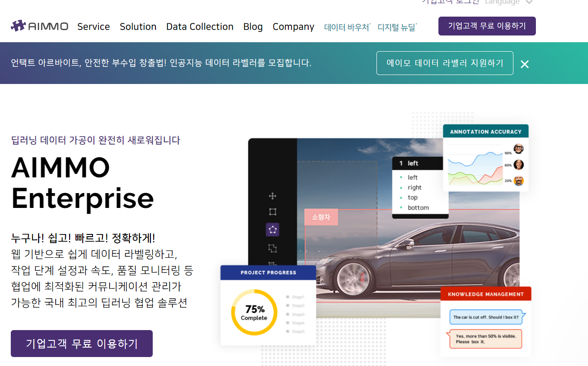The height and width of the screenshot is (366, 588).
Task: Open the Company menu
Action: (293, 26)
